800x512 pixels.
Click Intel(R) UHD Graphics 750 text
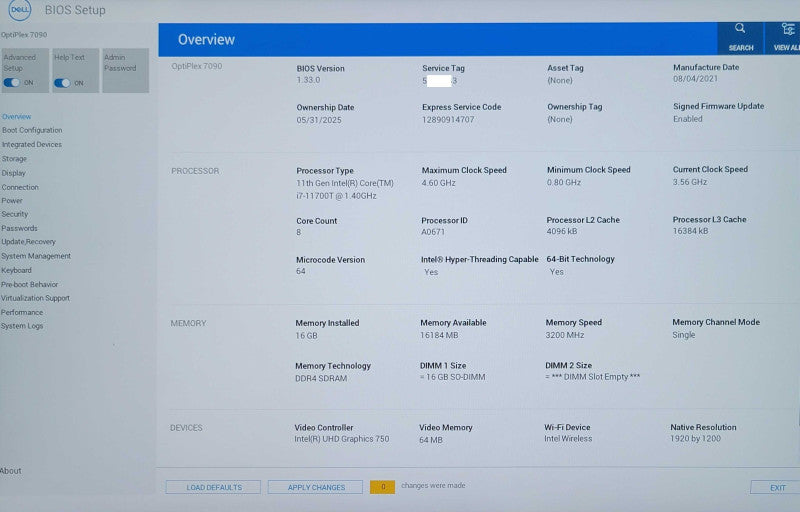click(341, 439)
